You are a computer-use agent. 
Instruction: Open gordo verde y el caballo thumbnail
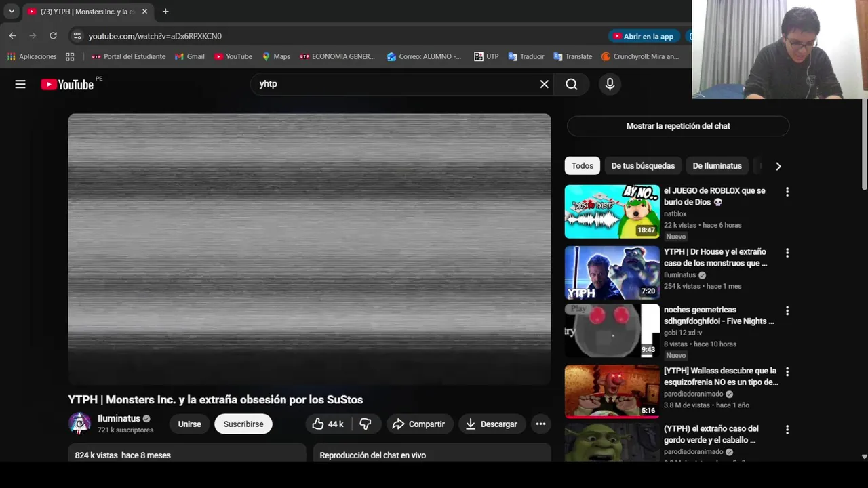pyautogui.click(x=612, y=442)
